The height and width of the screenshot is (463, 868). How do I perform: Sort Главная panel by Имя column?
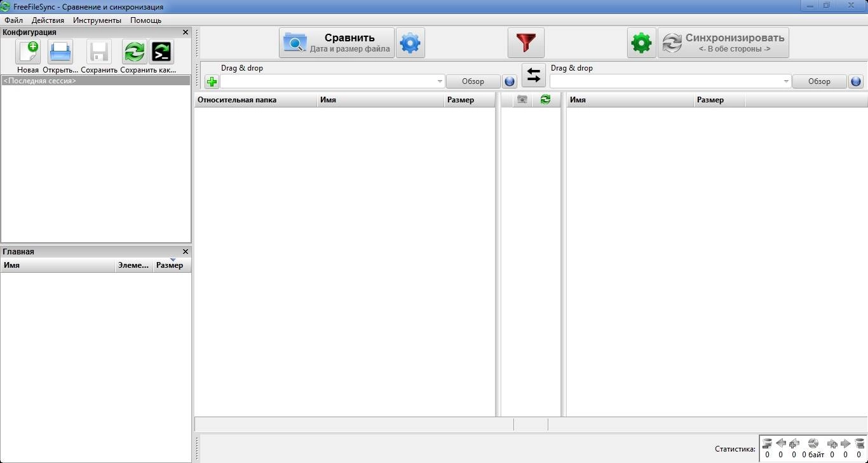click(58, 265)
